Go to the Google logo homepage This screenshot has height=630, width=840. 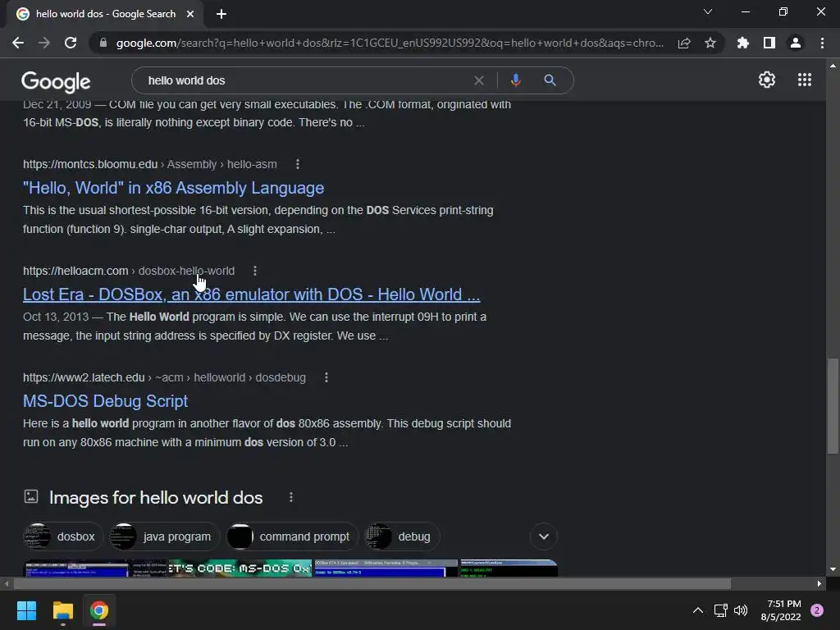(56, 81)
